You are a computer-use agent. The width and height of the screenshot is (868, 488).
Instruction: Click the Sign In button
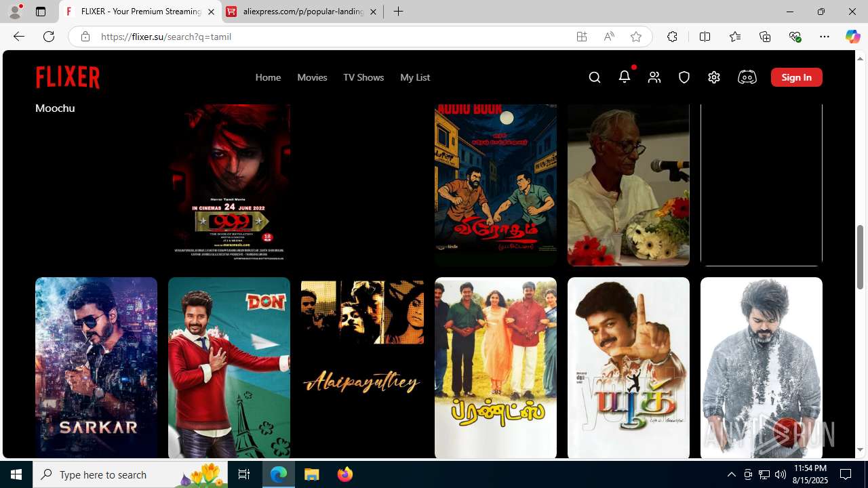click(x=797, y=77)
